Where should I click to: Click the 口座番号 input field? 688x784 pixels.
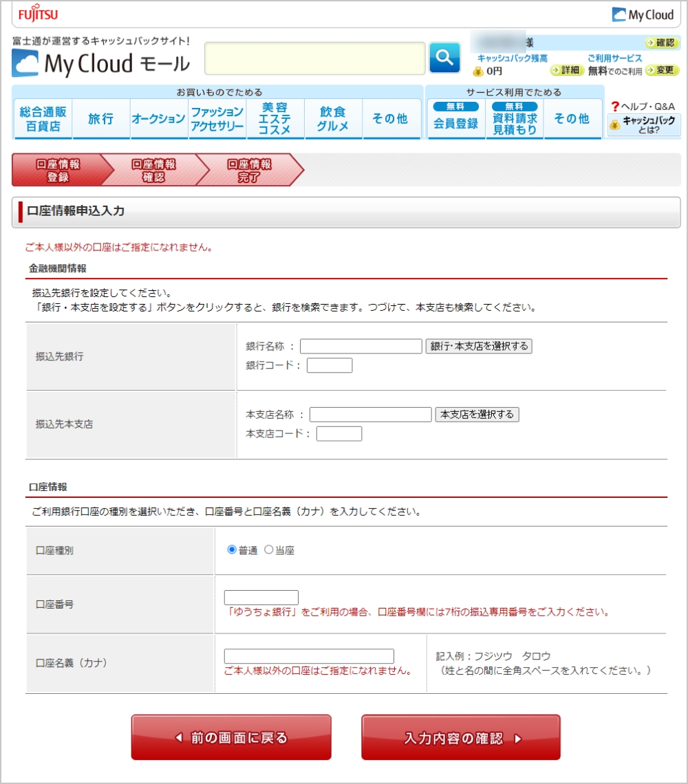[x=261, y=597]
